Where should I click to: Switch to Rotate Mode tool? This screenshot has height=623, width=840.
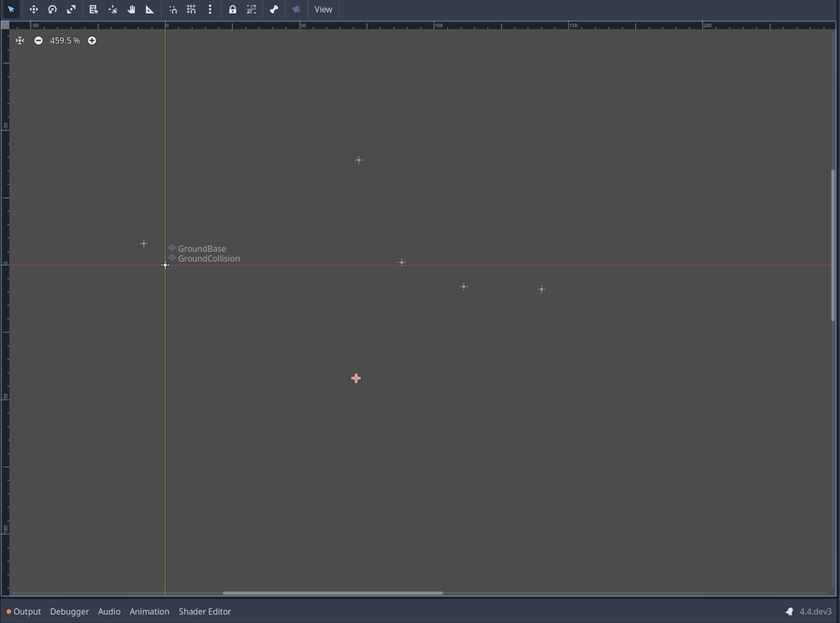(52, 9)
